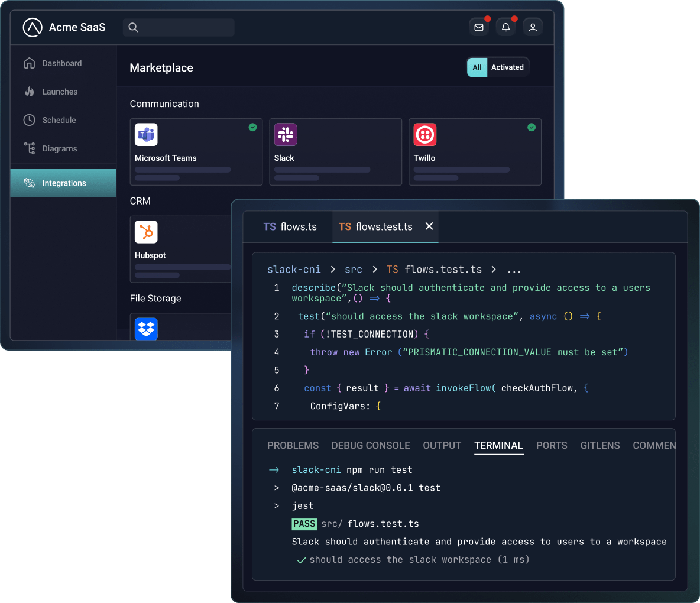Click the Twilio app icon

pyautogui.click(x=424, y=134)
